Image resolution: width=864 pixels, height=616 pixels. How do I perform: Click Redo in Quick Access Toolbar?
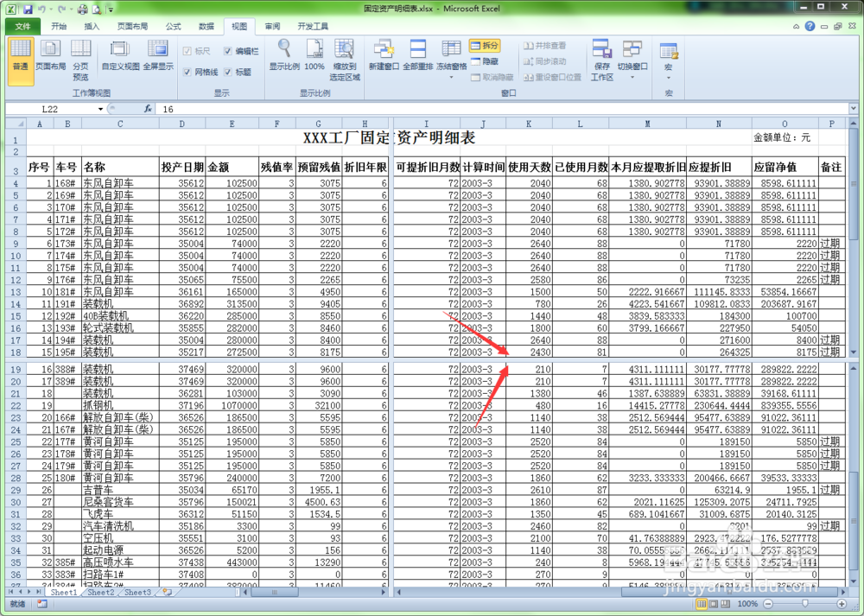tap(61, 9)
